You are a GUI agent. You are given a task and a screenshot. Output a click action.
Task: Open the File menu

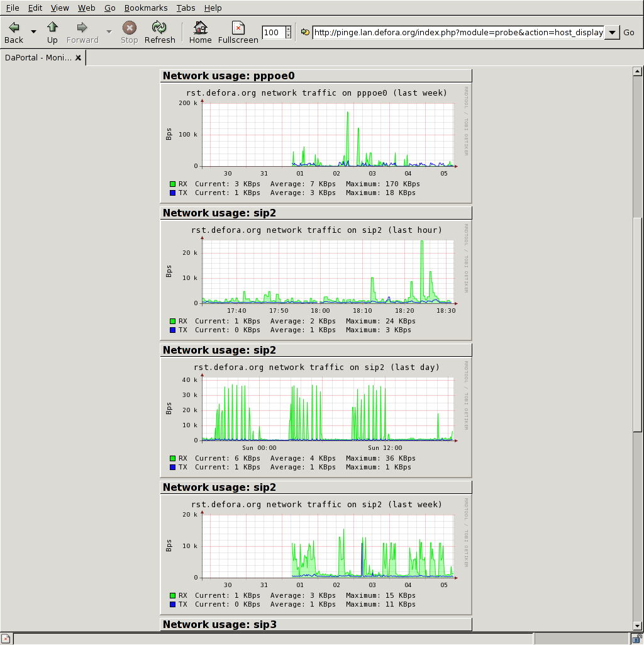[13, 8]
